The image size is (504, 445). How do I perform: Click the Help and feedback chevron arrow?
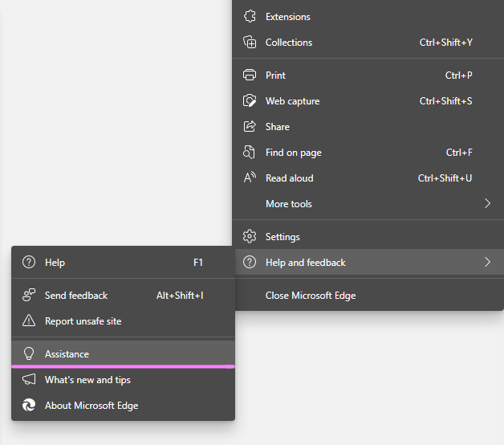pos(488,262)
